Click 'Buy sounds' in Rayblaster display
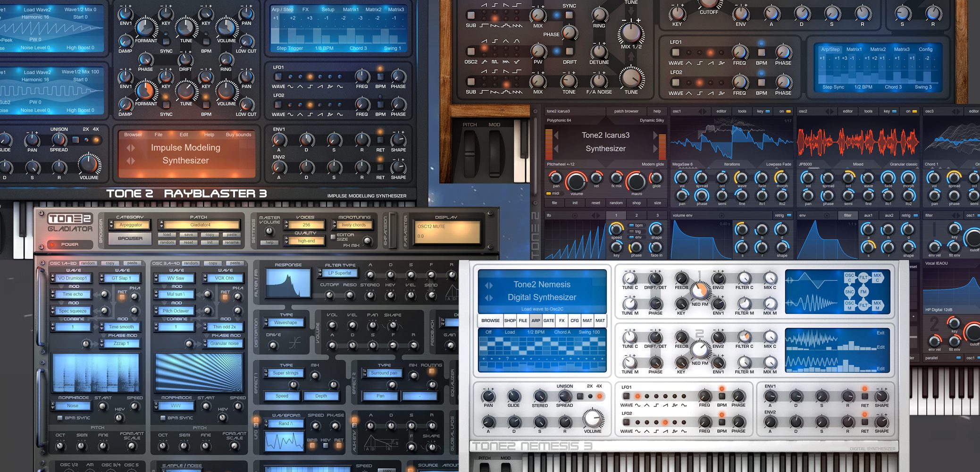Viewport: 980px width, 472px height. pos(238,135)
